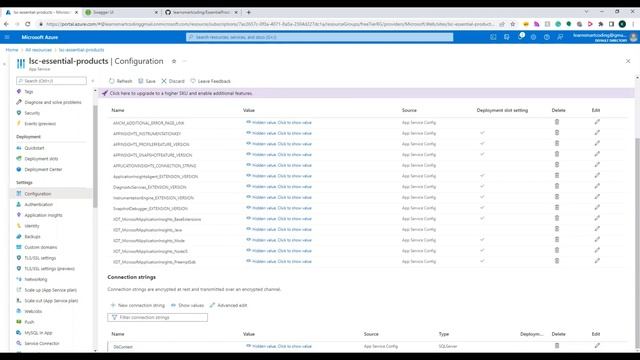Open Deployment slots in the sidebar
Screen dimensions: 640x360
pyautogui.click(x=41, y=159)
